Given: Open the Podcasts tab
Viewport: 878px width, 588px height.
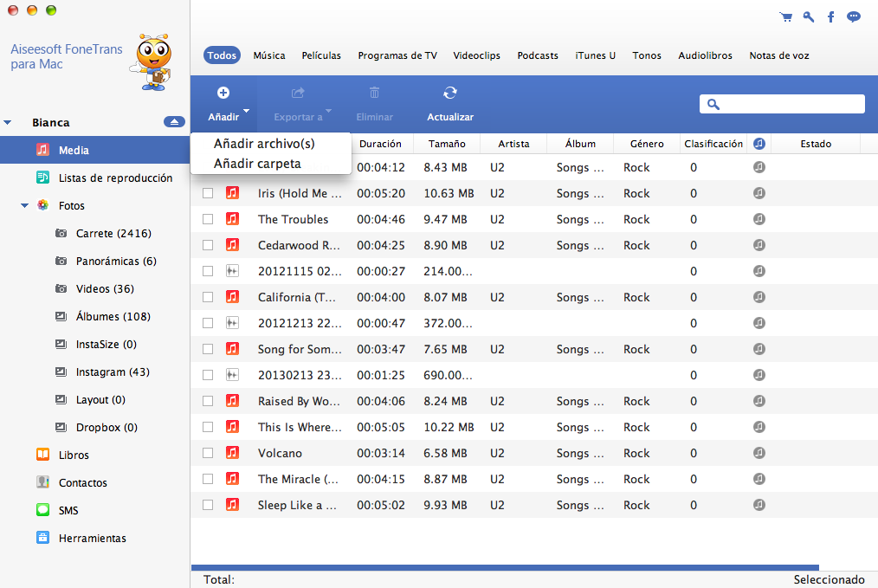Looking at the screenshot, I should [x=538, y=55].
